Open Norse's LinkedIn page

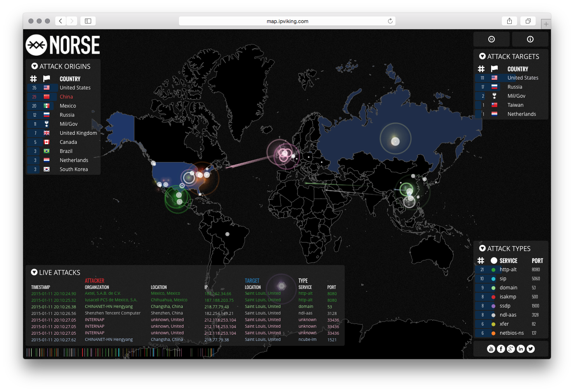tap(520, 348)
